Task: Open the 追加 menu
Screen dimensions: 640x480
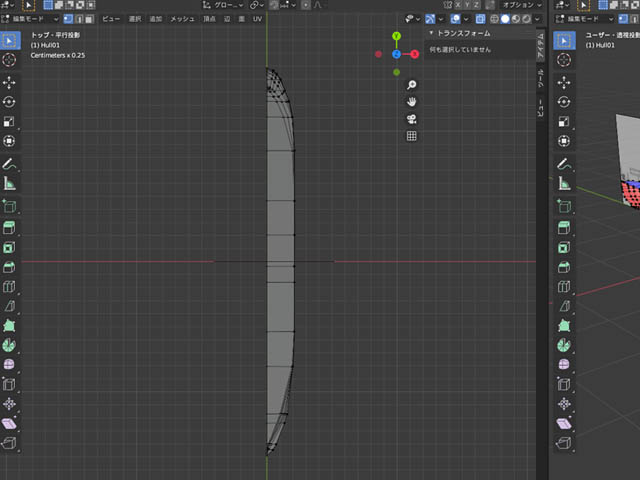Action: 156,19
